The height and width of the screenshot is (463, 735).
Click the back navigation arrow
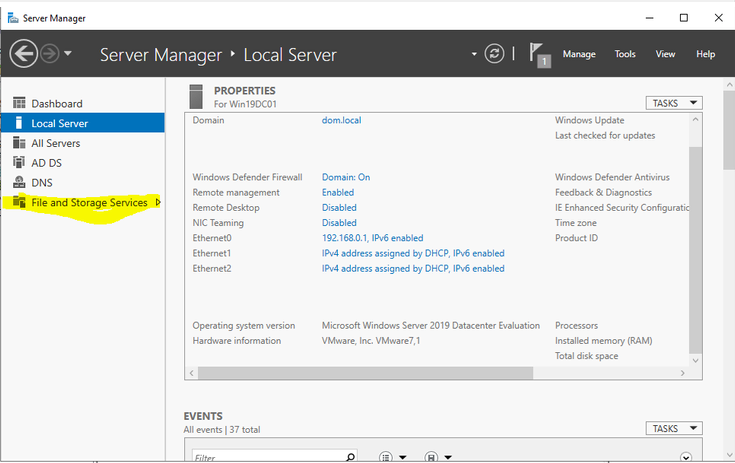point(23,54)
